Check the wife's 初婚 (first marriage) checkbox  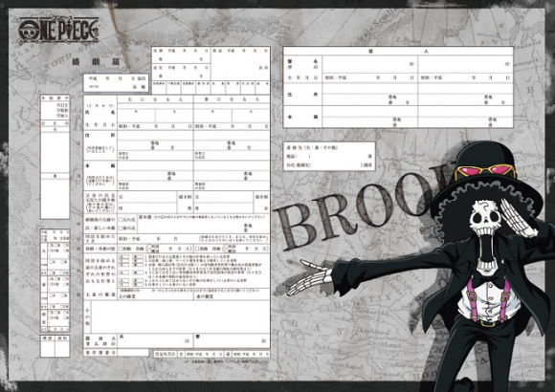[197, 249]
